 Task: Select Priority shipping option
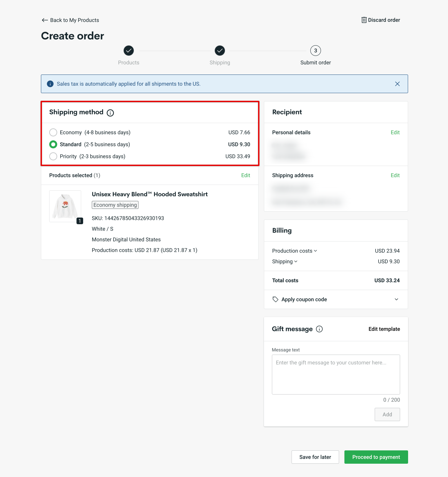click(53, 156)
